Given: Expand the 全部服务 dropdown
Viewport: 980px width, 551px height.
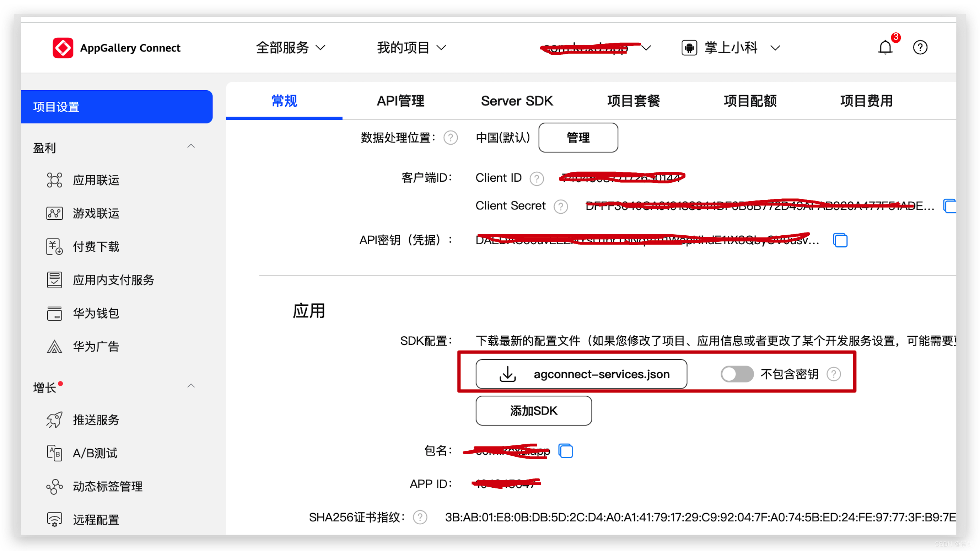Looking at the screenshot, I should click(290, 48).
